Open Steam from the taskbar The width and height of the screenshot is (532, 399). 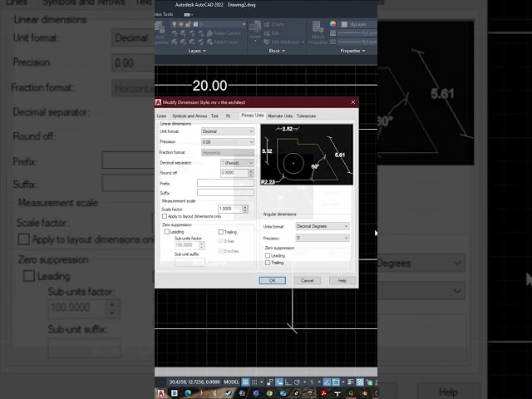pos(229,393)
